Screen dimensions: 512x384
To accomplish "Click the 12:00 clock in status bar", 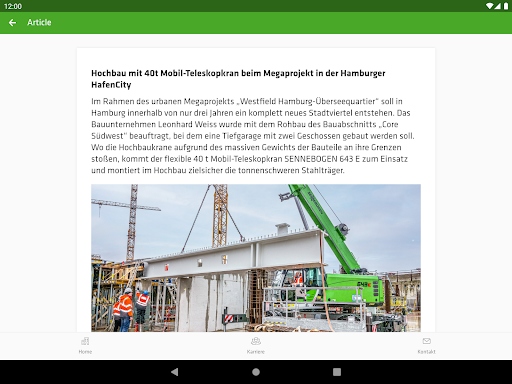I will click(x=13, y=6).
